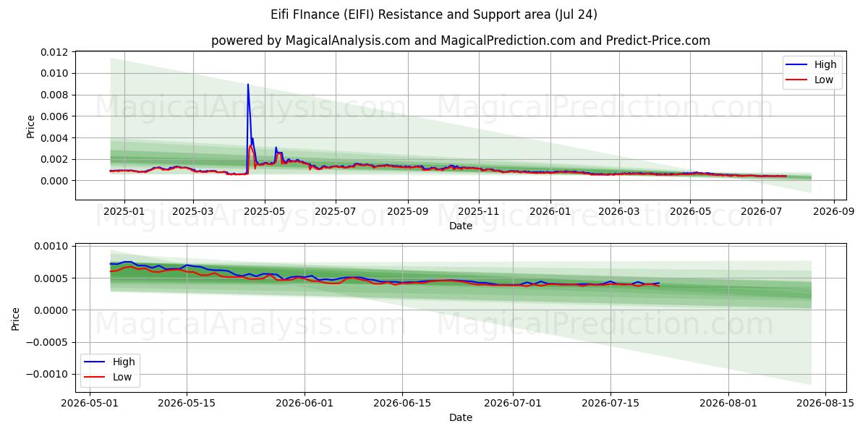Click the bottom chart x-axis label '2026-07-15'
The image size is (868, 434).
tap(610, 403)
